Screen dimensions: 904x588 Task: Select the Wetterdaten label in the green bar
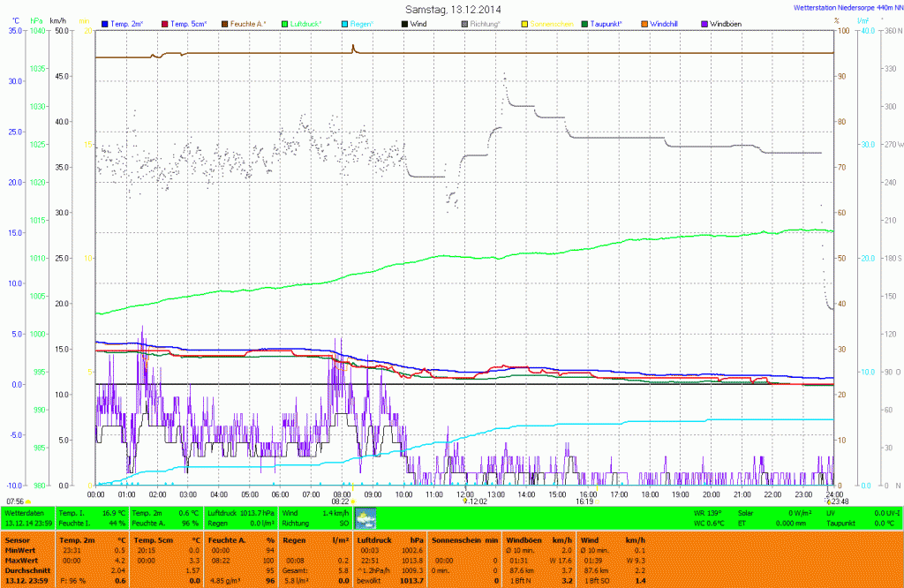25,512
